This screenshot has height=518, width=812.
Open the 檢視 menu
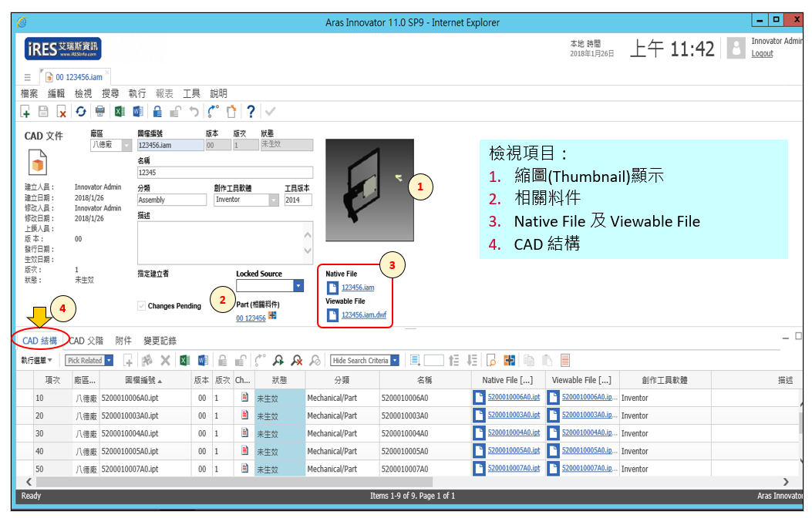[83, 94]
